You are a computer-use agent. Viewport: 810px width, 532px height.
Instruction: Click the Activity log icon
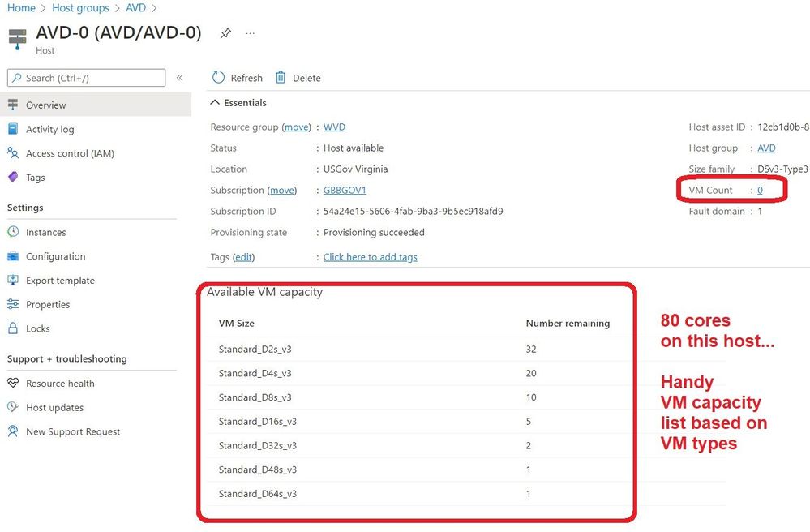coord(13,129)
